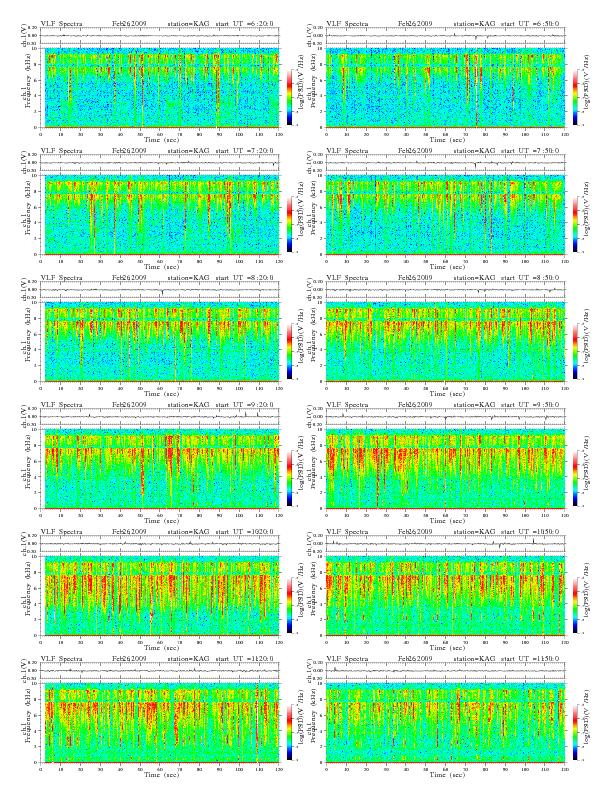Click the title text 'start UT =6:20:0'
Screen dimensions: 612x792
tap(244, 23)
